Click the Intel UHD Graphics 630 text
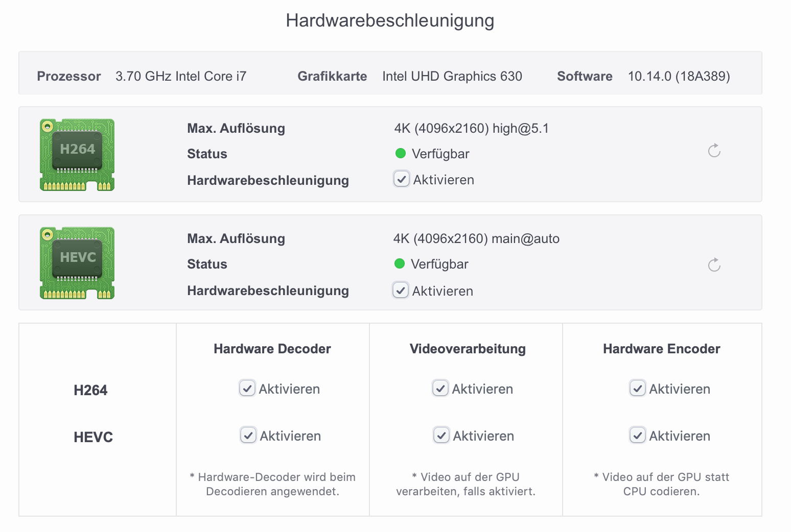The width and height of the screenshot is (791, 532). [452, 76]
